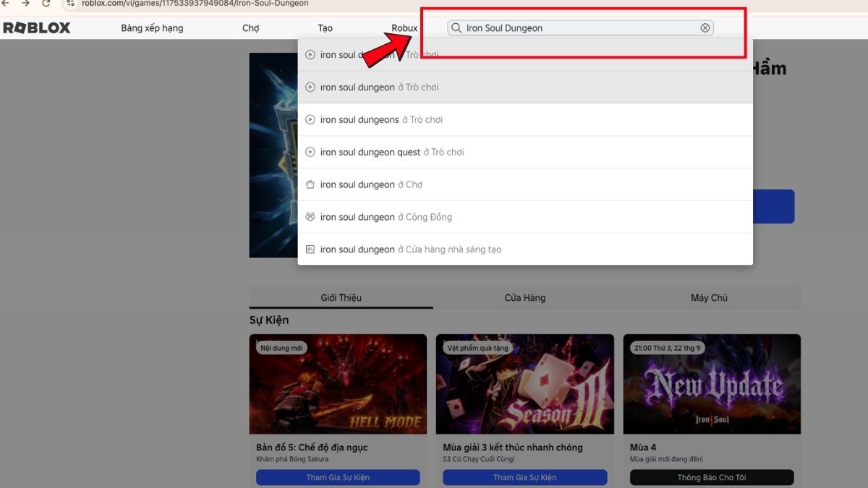Click the game cover image behind the dropdown
Viewport: 868px width, 488px height.
click(273, 155)
